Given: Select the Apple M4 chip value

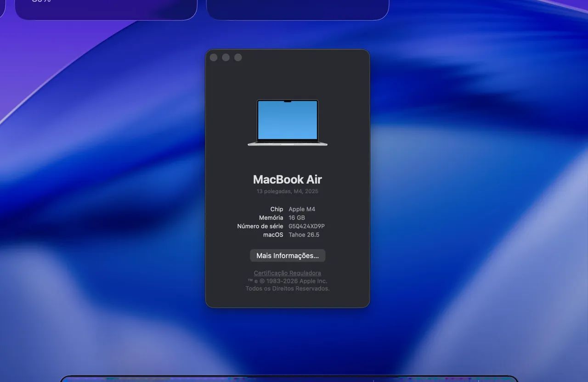Looking at the screenshot, I should 302,209.
